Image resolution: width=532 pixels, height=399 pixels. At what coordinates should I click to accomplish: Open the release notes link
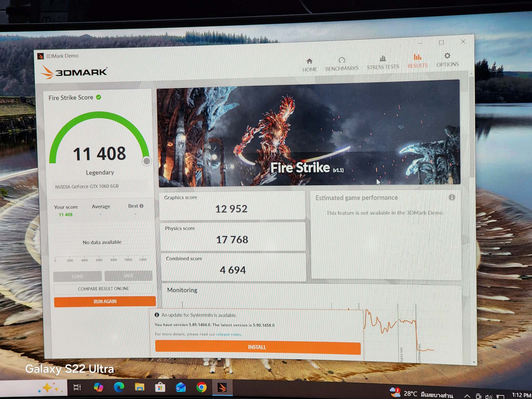click(229, 334)
